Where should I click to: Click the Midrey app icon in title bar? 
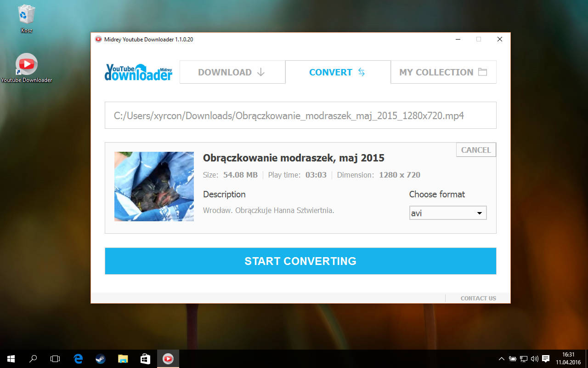point(98,39)
